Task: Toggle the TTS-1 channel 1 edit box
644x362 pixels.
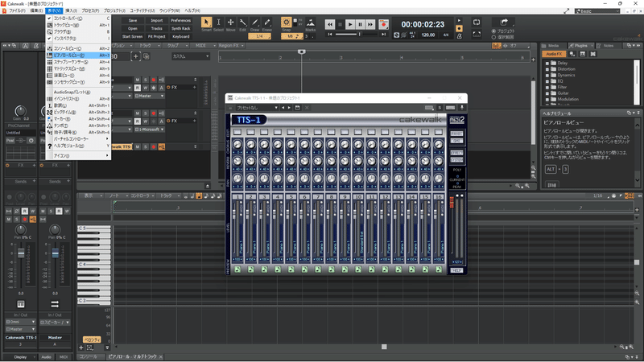Action: tap(237, 132)
